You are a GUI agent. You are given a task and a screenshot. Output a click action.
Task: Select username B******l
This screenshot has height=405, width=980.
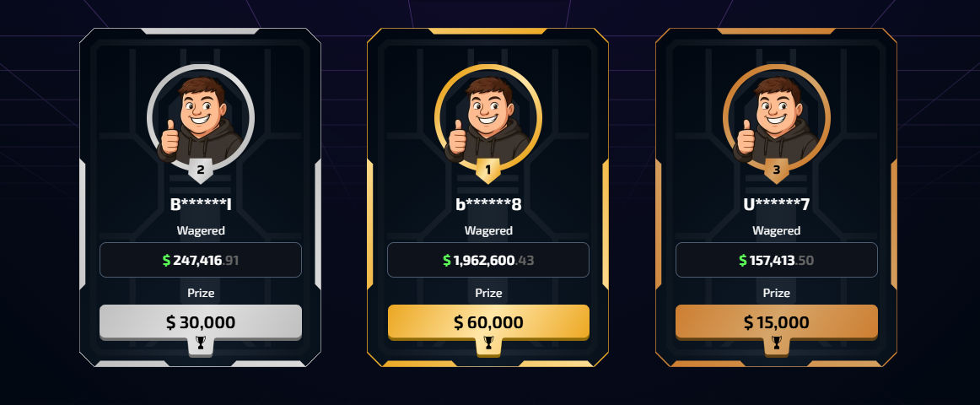201,204
